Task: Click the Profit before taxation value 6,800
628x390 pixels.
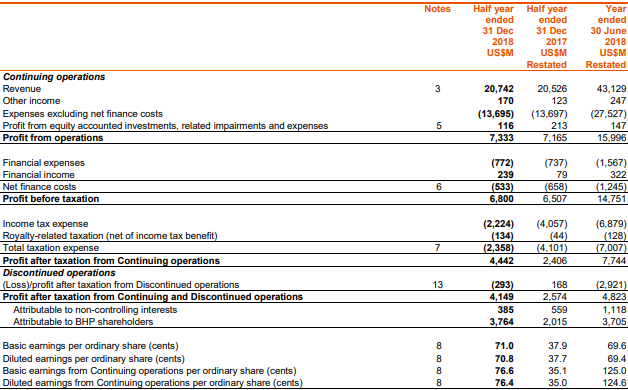Action: (x=501, y=199)
